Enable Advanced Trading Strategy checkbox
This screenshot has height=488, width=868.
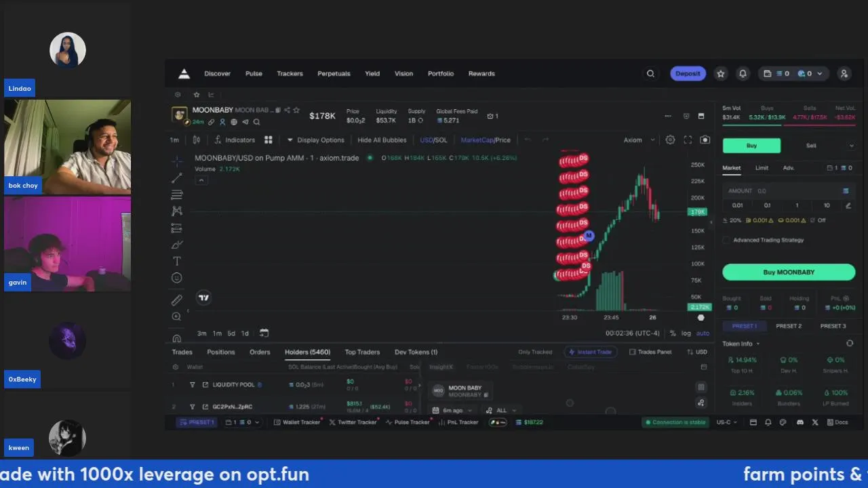726,240
